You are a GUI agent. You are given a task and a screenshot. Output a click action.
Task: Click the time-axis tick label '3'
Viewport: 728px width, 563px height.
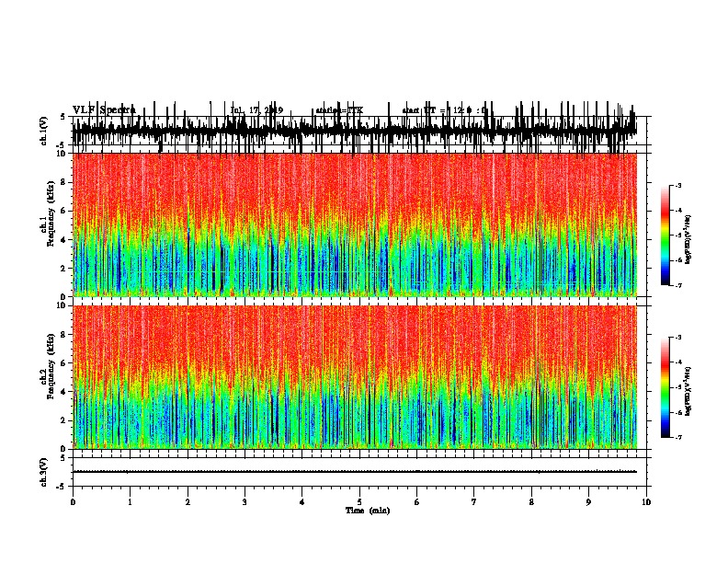[245, 502]
